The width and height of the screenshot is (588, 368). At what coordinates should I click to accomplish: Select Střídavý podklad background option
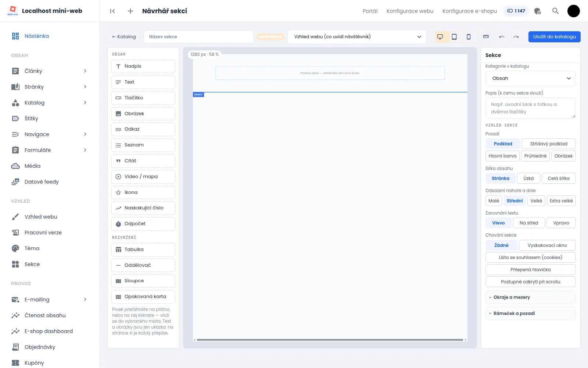(549, 144)
